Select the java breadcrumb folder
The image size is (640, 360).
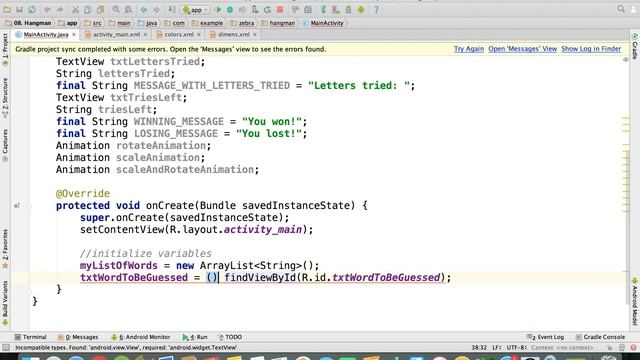[x=147, y=23]
